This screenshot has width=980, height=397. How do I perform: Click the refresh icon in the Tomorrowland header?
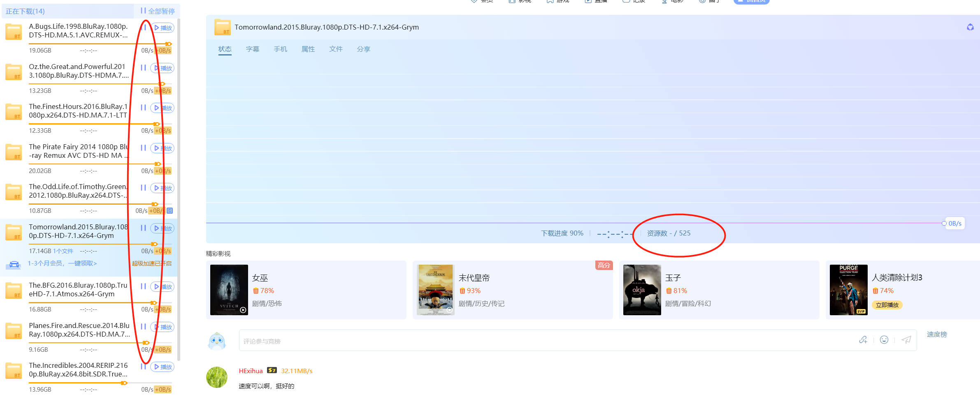(x=970, y=27)
